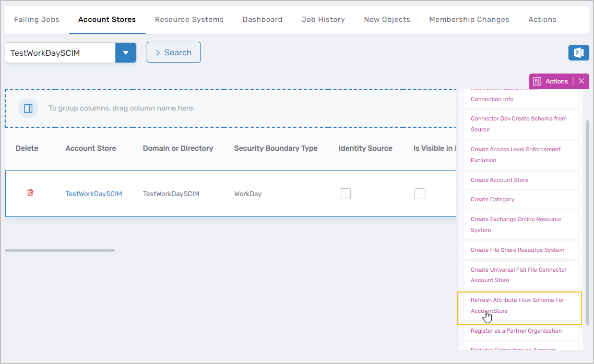Choose the Create Account Store action
This screenshot has width=594, height=364.
499,180
